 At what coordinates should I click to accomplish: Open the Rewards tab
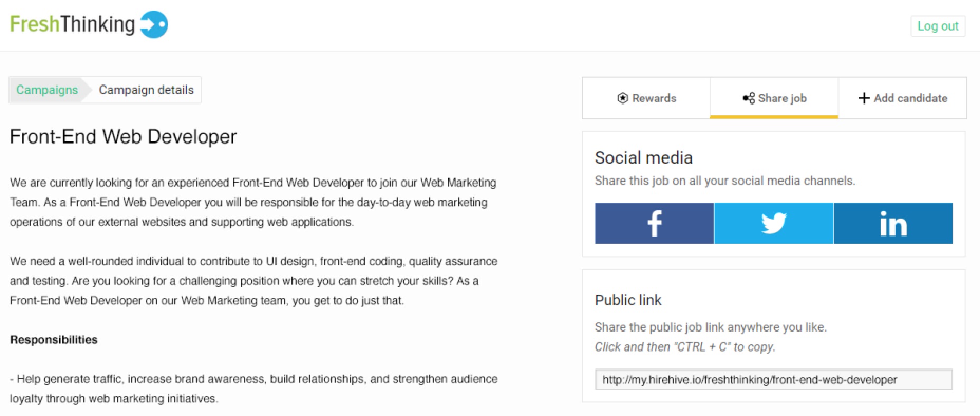(647, 98)
